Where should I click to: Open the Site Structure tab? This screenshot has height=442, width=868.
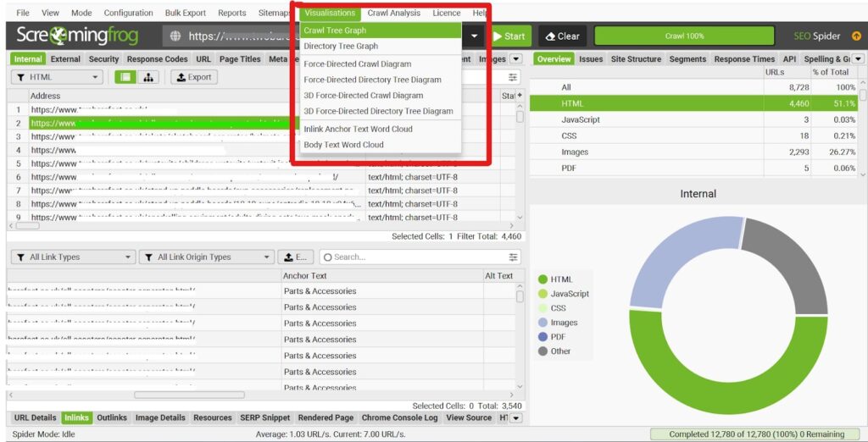coord(636,59)
